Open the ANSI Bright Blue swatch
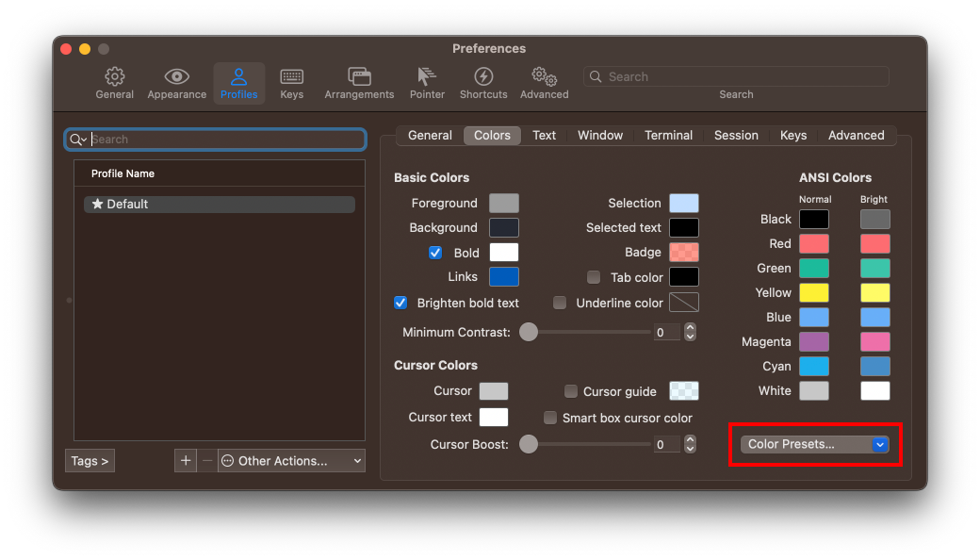 pos(875,318)
